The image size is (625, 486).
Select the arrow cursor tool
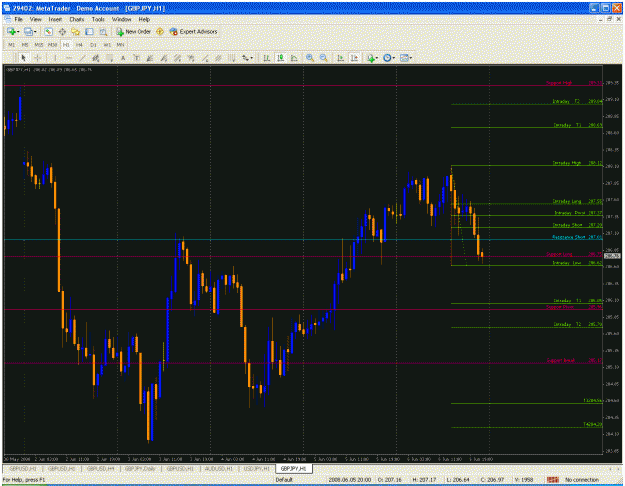tap(23, 58)
